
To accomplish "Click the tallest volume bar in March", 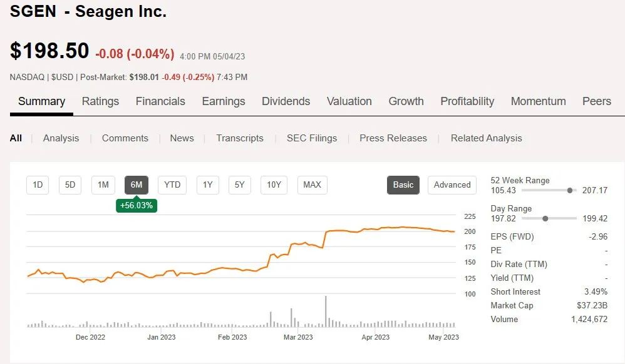I will click(x=326, y=311).
